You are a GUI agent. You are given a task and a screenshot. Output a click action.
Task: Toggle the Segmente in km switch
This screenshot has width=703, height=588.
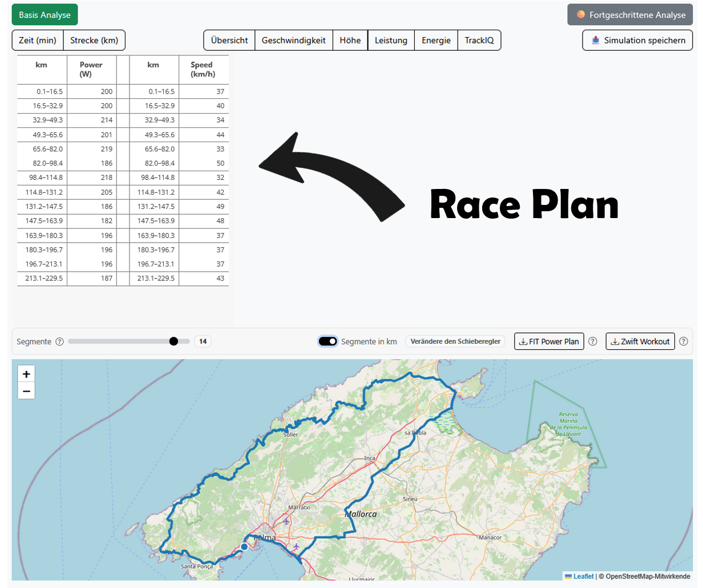click(328, 341)
